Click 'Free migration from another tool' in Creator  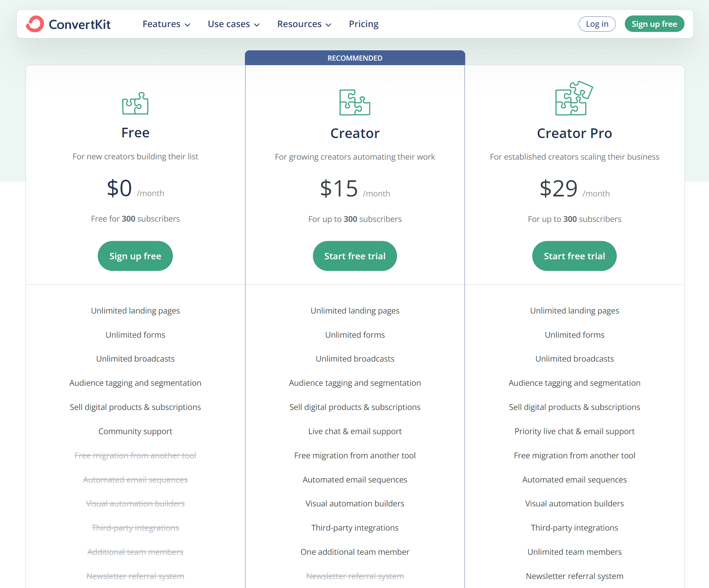point(355,456)
